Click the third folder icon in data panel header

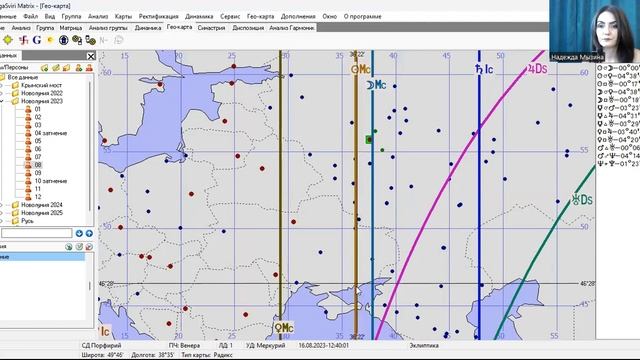point(67,67)
